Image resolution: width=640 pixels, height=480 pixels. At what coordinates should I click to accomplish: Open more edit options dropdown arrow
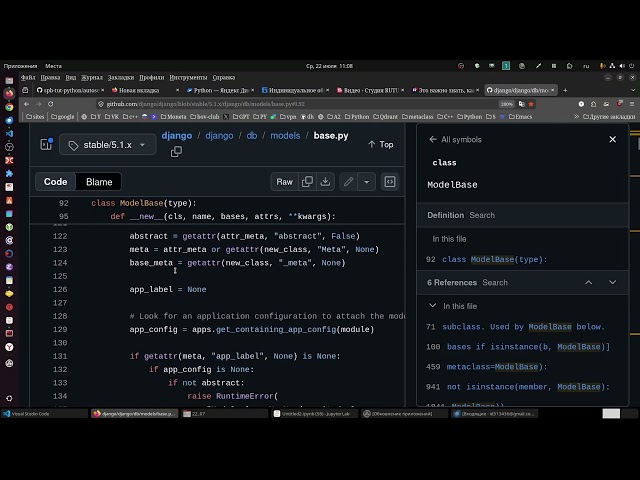pos(367,182)
